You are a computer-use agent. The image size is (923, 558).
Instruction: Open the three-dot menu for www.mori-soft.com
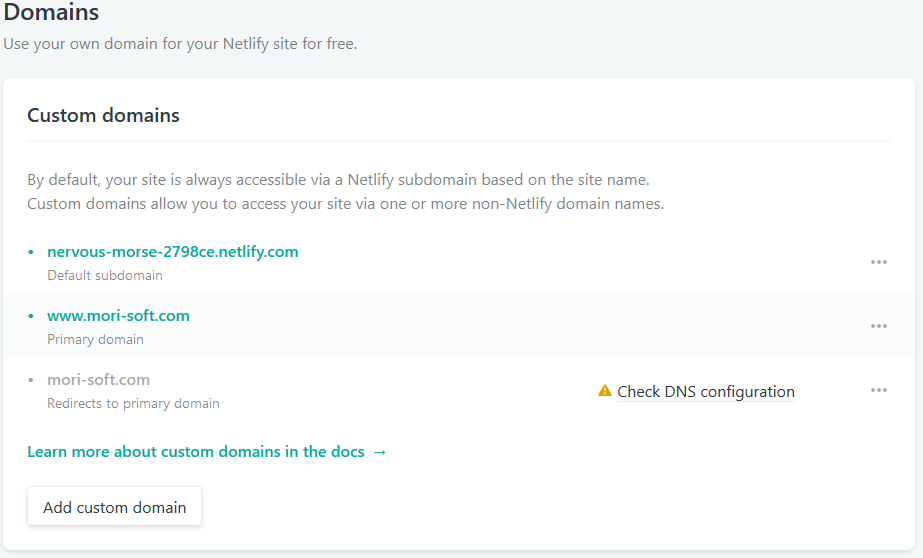[879, 326]
